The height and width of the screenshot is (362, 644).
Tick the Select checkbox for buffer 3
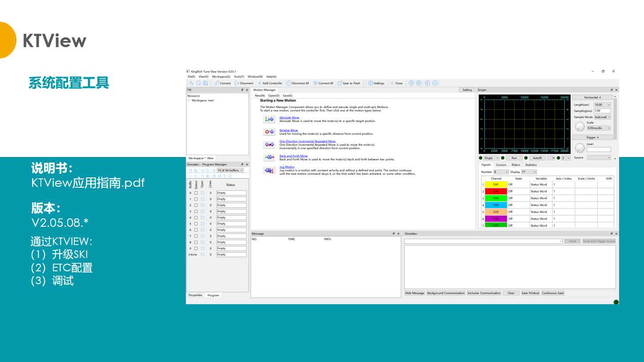[196, 212]
